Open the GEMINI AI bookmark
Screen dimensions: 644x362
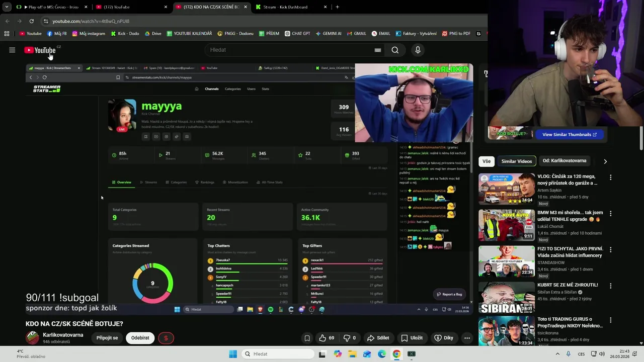click(x=329, y=34)
